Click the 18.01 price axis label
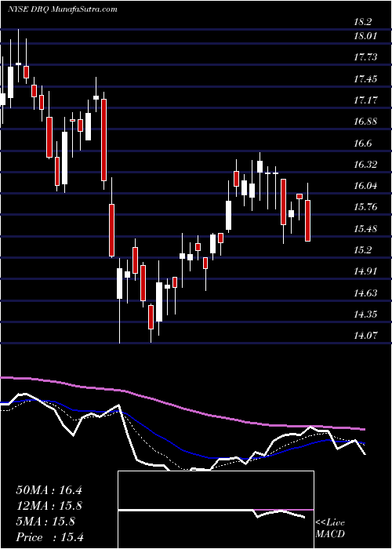This screenshot has height=549, width=392. 366,36
